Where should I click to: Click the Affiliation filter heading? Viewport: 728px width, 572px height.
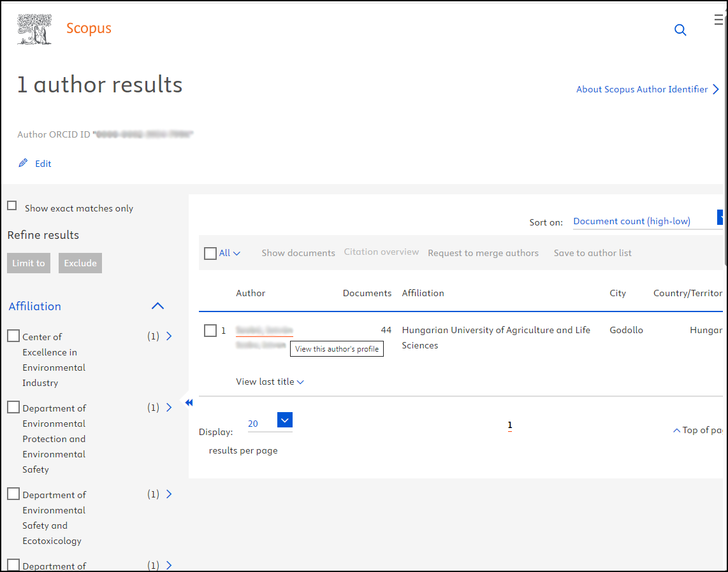pyautogui.click(x=35, y=306)
